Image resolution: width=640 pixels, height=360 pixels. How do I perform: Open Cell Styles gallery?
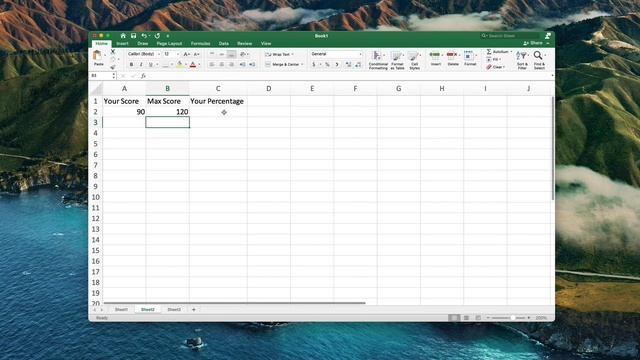[414, 60]
